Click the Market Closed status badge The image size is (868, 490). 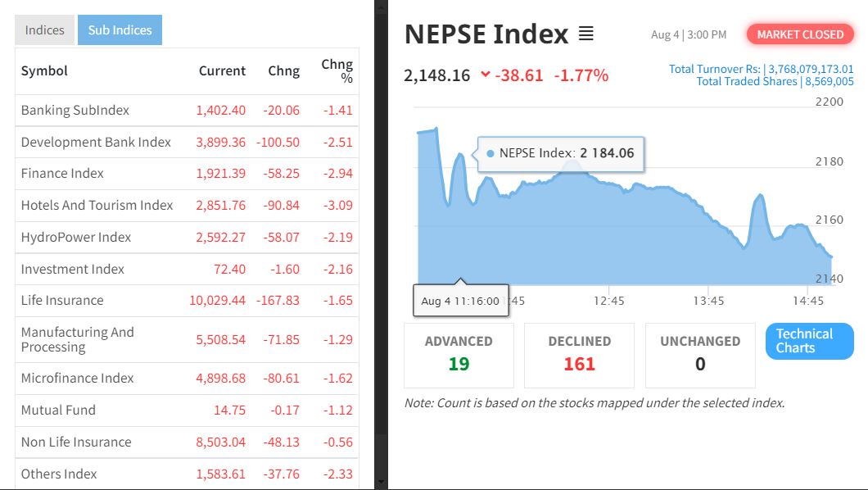pos(799,34)
